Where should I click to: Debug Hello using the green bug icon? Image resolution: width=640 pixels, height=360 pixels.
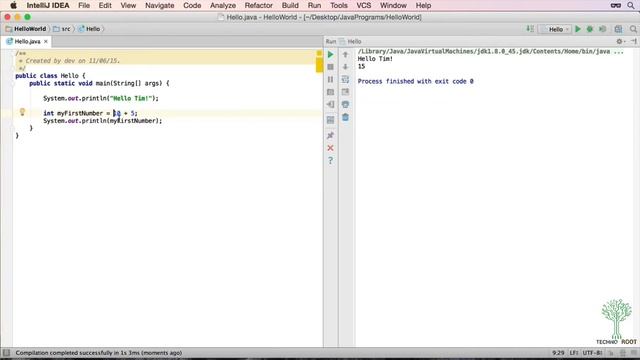(590, 29)
